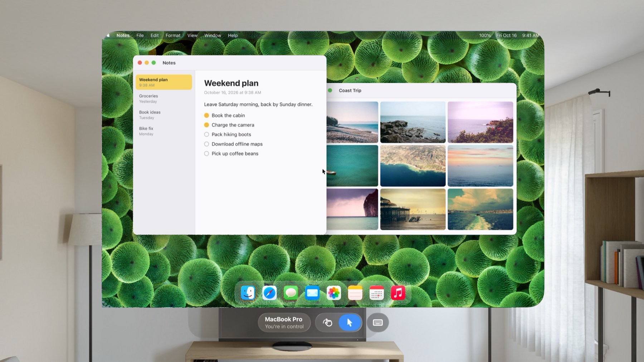The width and height of the screenshot is (644, 362).
Task: Click the Notes icon in the Dock
Action: (x=355, y=293)
